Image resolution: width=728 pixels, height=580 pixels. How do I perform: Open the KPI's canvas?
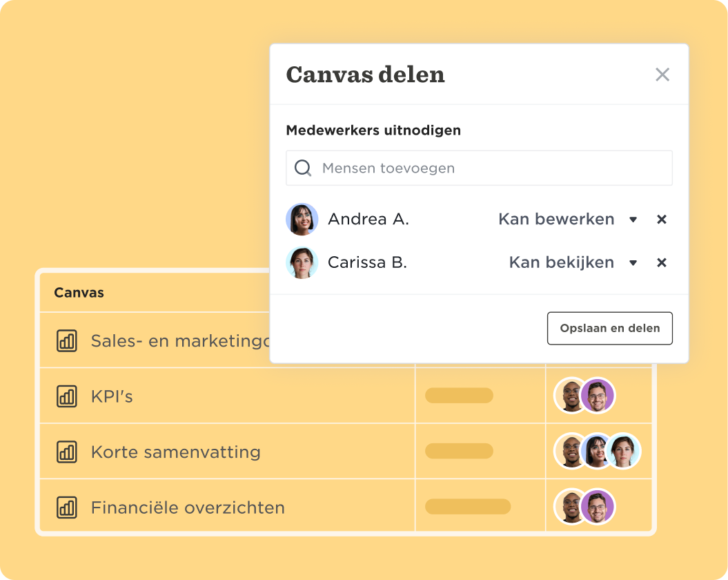point(112,396)
